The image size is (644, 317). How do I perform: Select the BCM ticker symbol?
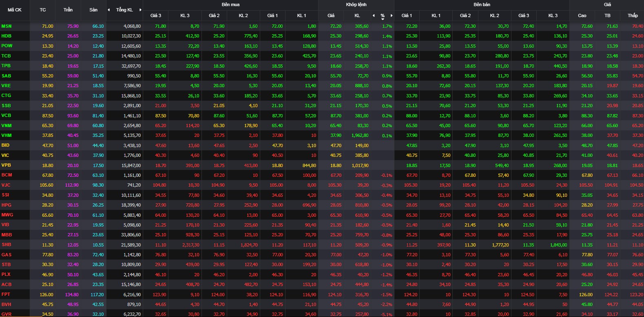click(7, 175)
